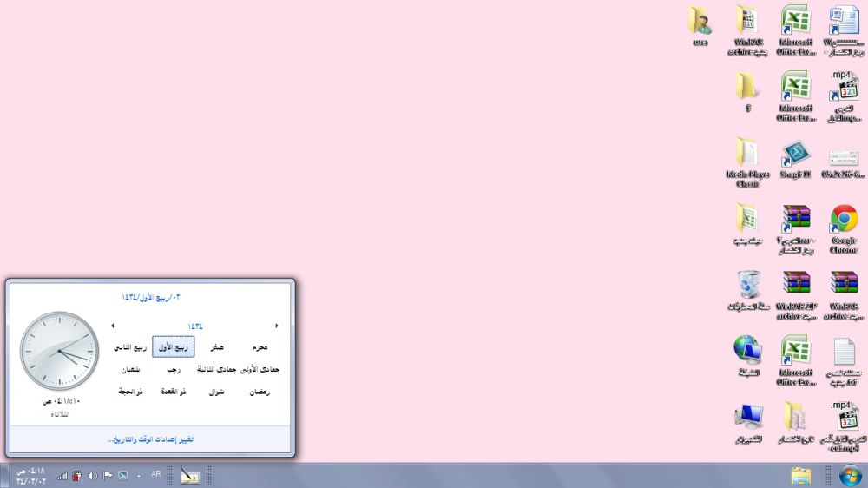Click the left arrow beside year ١٤٣٤

112,326
